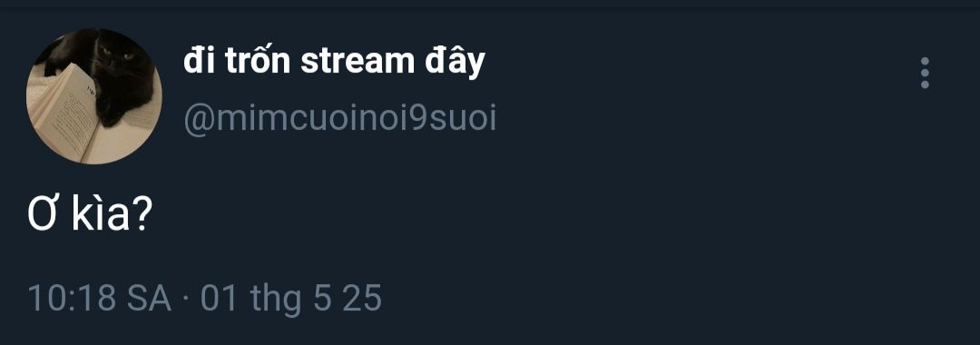Open the black cat profile picture
The width and height of the screenshot is (980, 345).
[x=93, y=95]
